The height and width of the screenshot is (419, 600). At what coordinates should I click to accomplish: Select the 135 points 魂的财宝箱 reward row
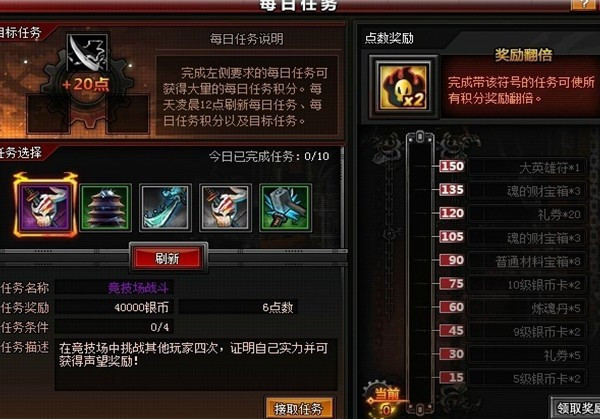click(x=513, y=190)
